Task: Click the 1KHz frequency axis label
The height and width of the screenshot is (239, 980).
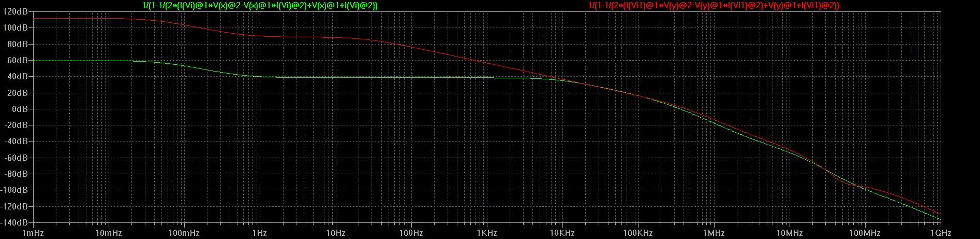Action: tap(487, 233)
